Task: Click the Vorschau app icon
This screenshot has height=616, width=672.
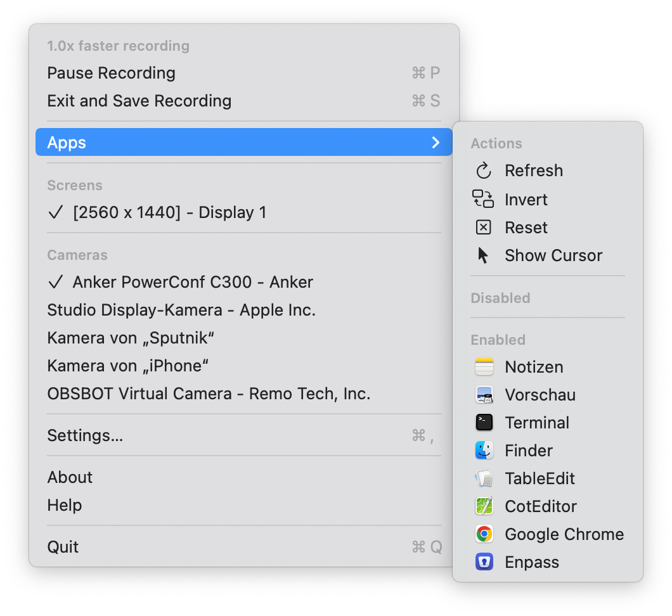Action: tap(484, 395)
